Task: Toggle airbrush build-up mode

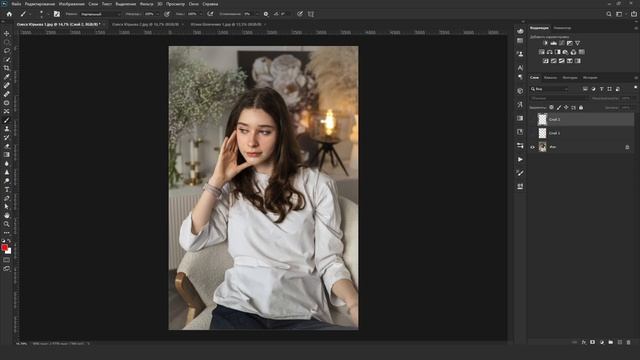Action: (x=210, y=14)
